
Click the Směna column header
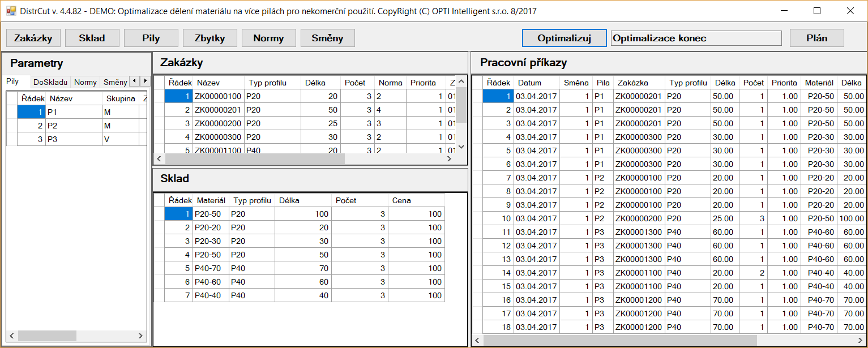[x=576, y=83]
